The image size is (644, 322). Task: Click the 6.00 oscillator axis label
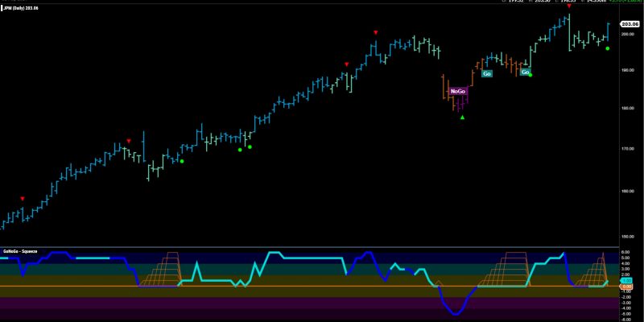pos(627,252)
